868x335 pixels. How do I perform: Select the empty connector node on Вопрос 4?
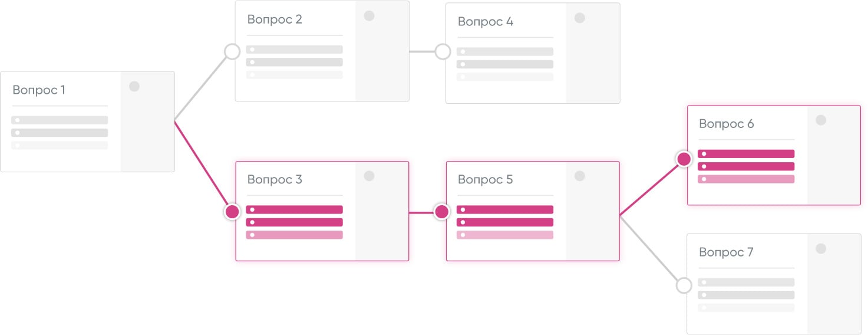pyautogui.click(x=443, y=51)
